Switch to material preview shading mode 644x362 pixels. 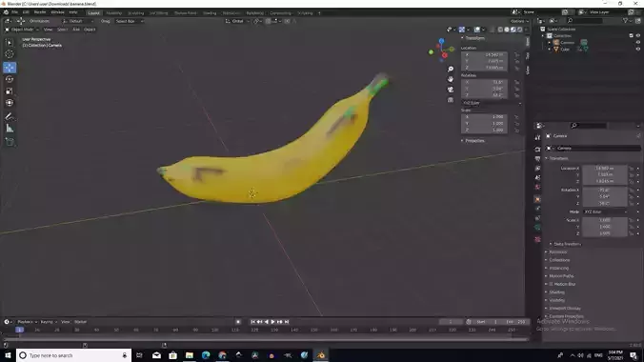tap(513, 30)
